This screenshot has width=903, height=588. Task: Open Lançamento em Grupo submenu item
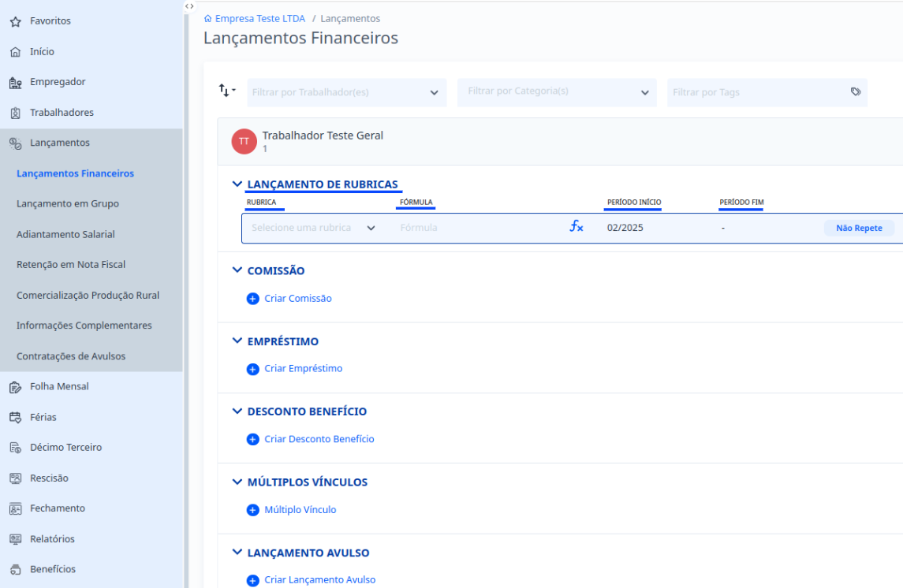(68, 203)
